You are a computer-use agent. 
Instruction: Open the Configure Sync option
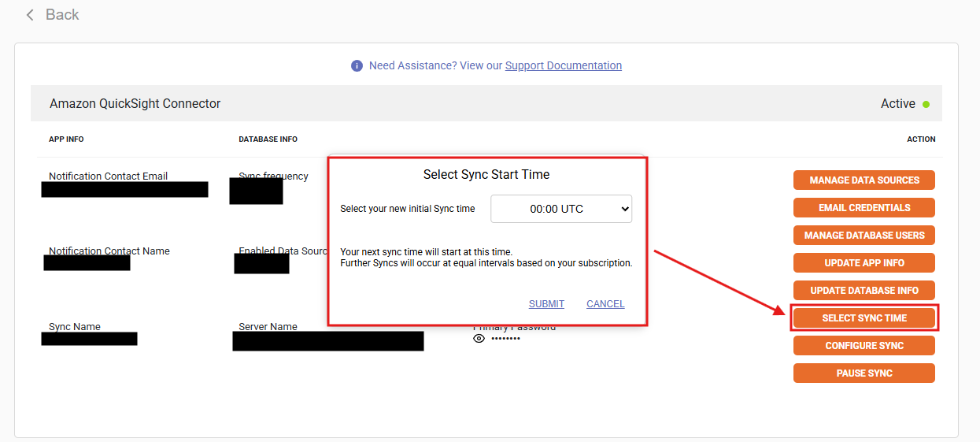coord(864,346)
